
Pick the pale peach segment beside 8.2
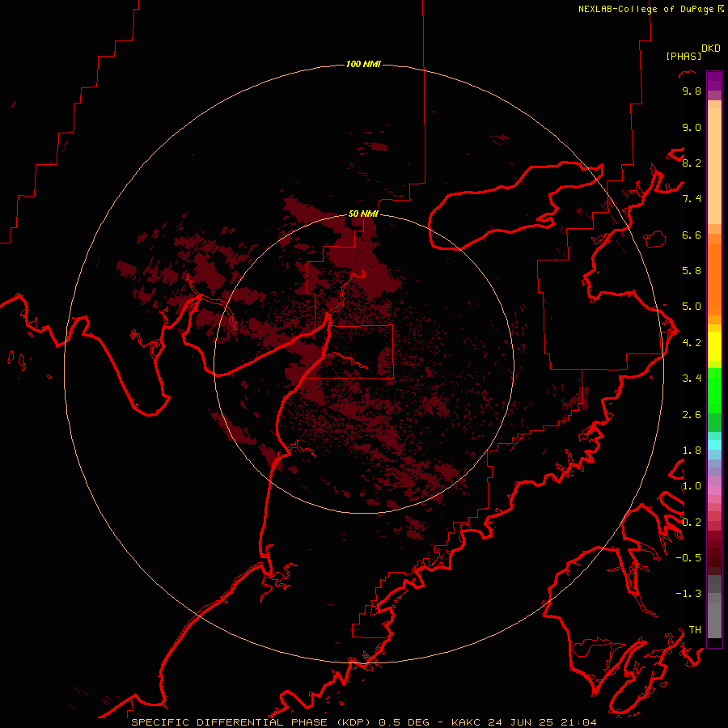click(x=714, y=166)
